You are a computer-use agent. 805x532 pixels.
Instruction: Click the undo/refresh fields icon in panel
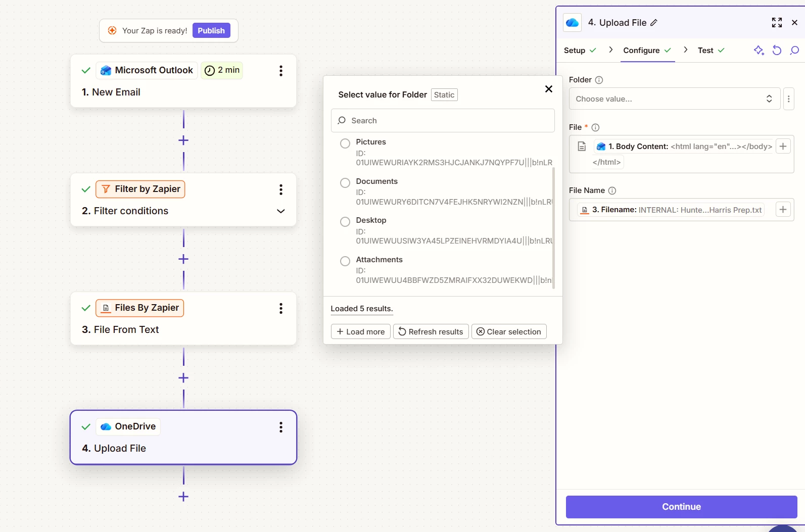(777, 50)
